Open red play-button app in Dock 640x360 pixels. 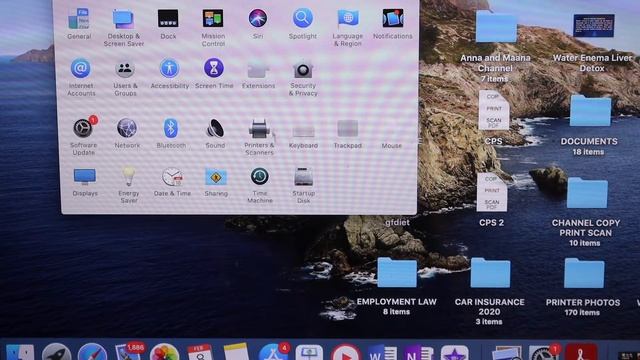coord(345,352)
